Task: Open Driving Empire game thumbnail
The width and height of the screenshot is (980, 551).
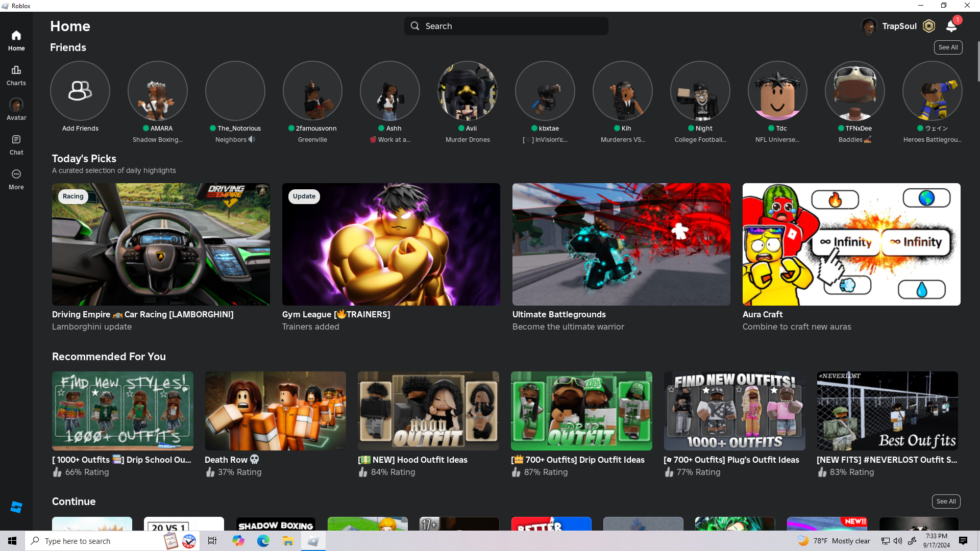Action: tap(161, 244)
